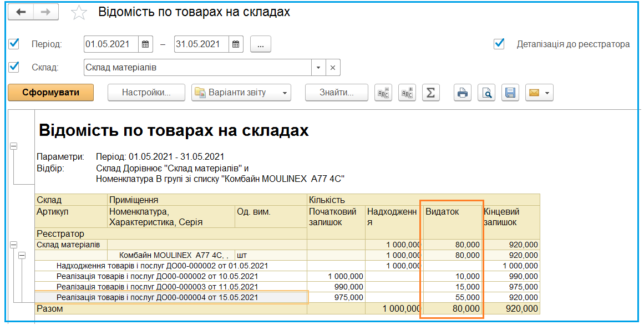Print the report with printer icon

point(463,93)
